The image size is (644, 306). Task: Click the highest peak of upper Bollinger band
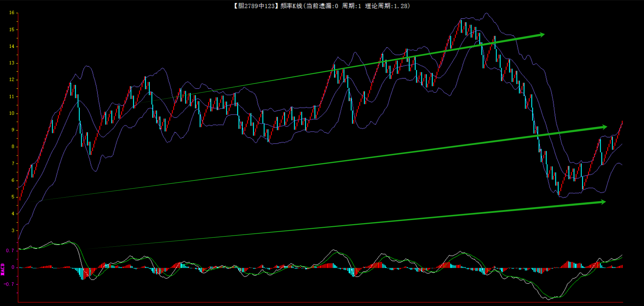[x=486, y=14]
